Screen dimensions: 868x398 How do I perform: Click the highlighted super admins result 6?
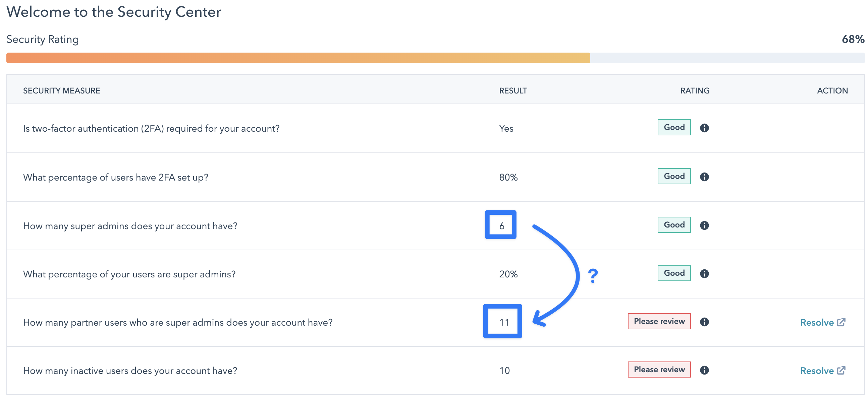click(501, 225)
